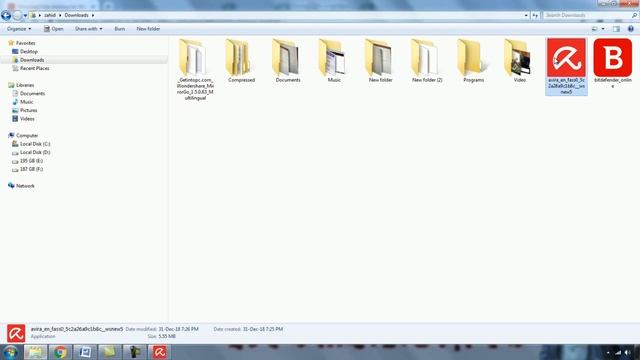This screenshot has height=360, width=640.
Task: Open the Programs folder
Action: pyautogui.click(x=473, y=61)
